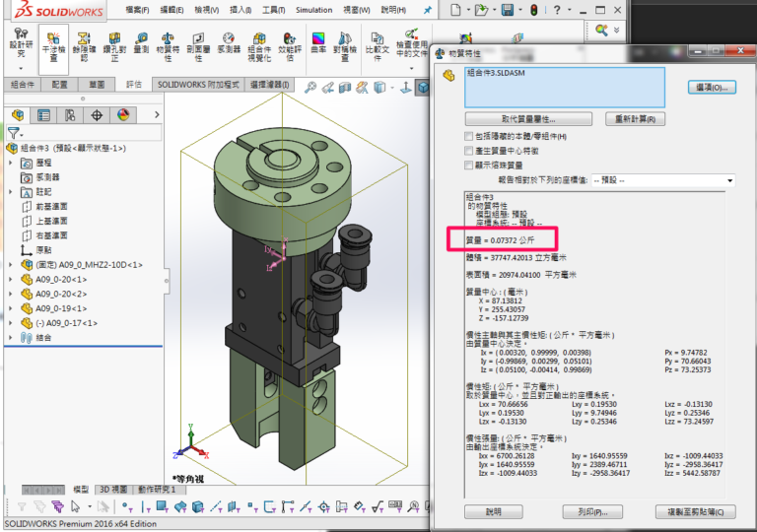This screenshot has width=757, height=532.
Task: Check the 產生質量中心特徵 option
Action: 469,151
